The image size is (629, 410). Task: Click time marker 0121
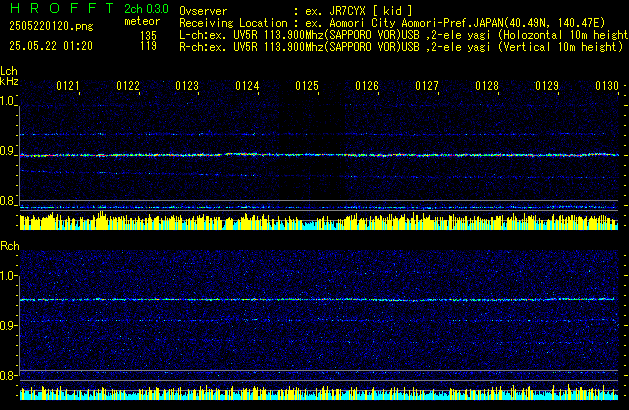pyautogui.click(x=68, y=86)
